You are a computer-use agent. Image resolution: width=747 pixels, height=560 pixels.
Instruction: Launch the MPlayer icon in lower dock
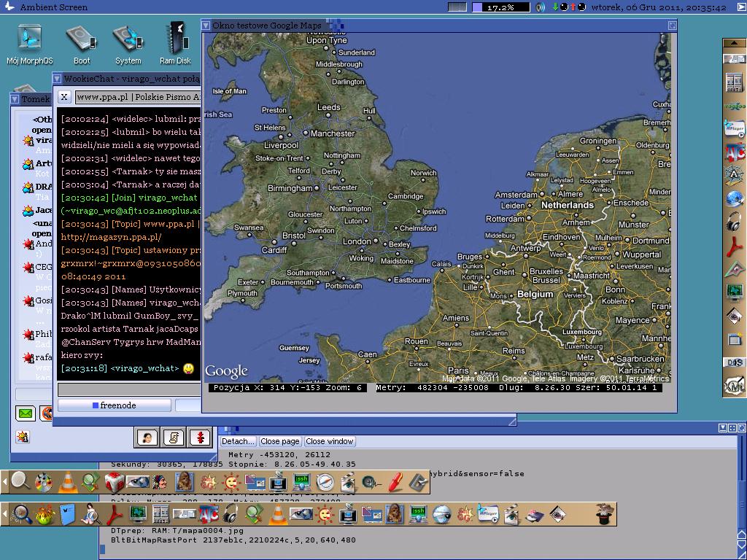pyautogui.click(x=487, y=515)
